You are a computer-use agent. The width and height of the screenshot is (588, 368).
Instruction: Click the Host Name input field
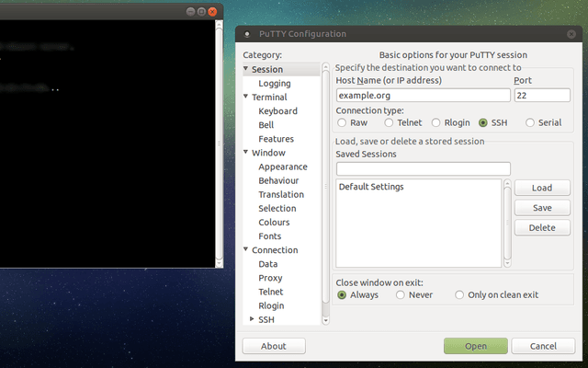tap(424, 96)
